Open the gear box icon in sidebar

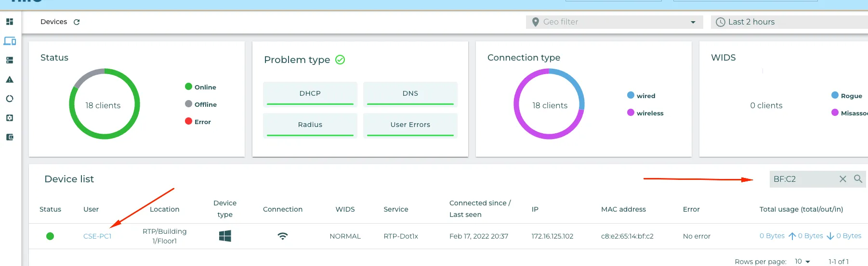pos(10,118)
